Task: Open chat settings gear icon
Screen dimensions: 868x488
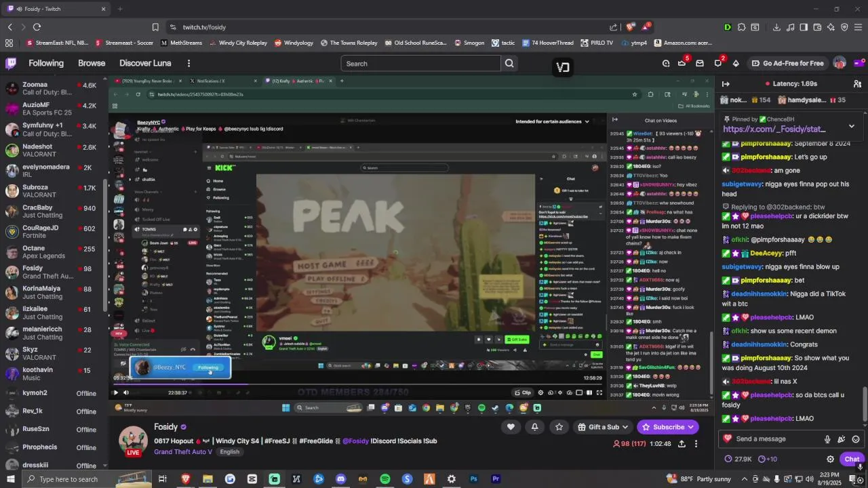Action: click(831, 459)
